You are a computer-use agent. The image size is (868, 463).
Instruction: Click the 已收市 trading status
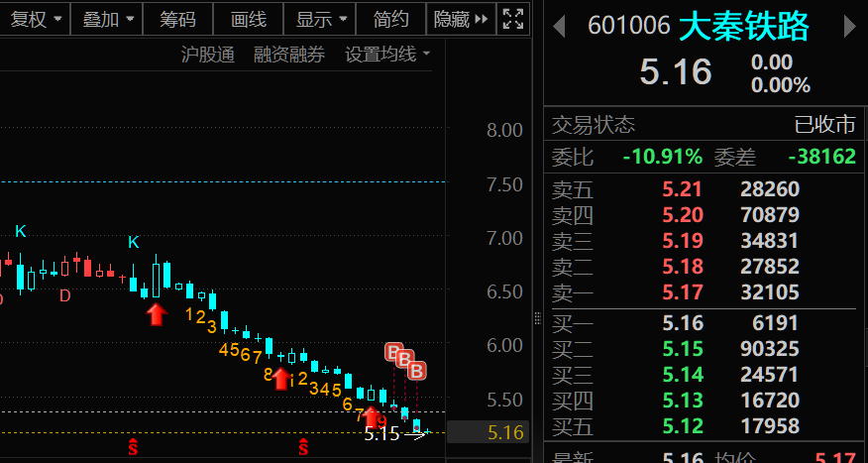(x=824, y=125)
